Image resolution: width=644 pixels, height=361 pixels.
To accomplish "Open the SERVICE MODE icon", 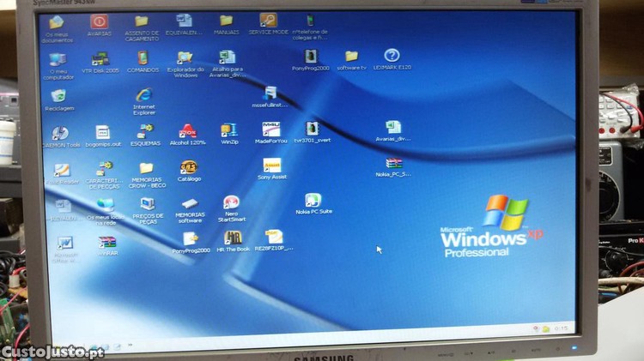I will coord(268,21).
